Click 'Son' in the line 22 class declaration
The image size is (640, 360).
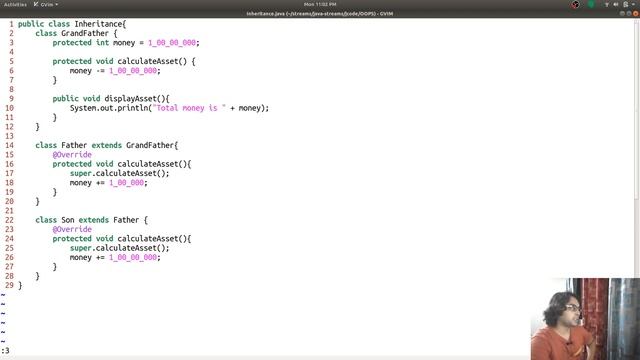click(x=68, y=220)
